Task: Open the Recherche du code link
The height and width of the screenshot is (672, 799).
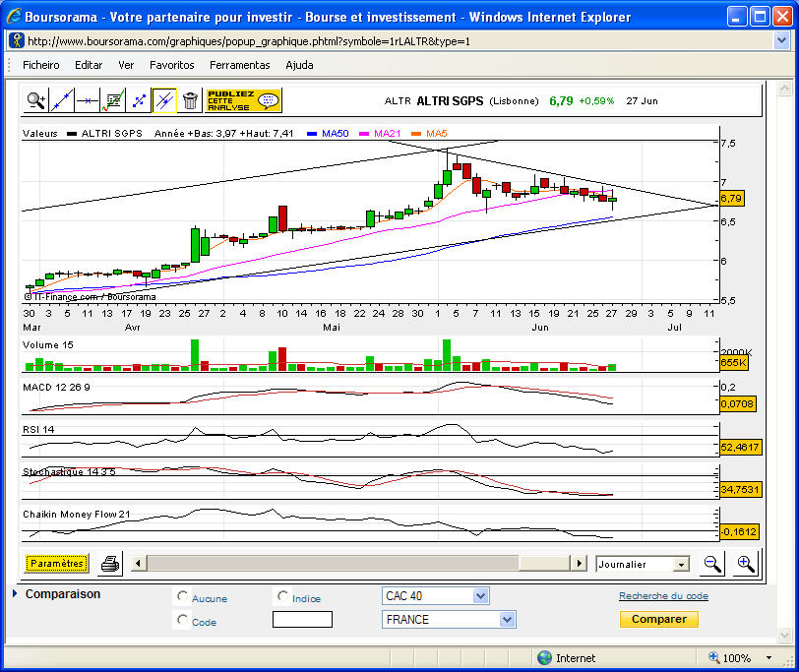Action: point(663,595)
